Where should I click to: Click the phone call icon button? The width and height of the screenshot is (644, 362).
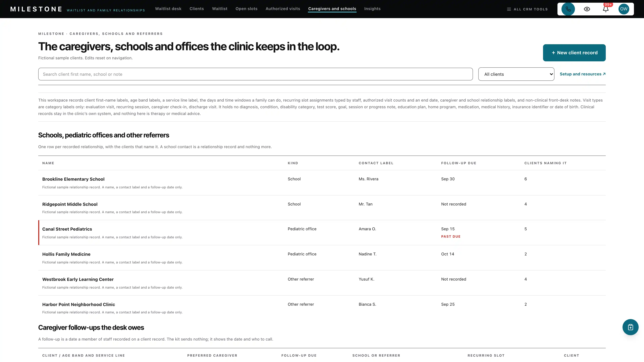point(568,9)
